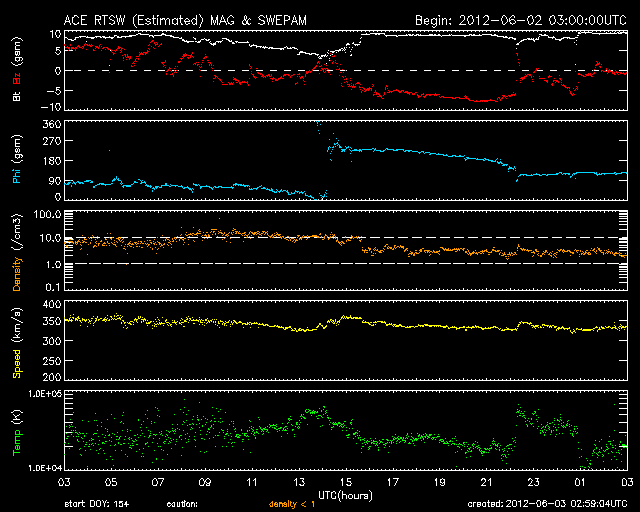Click the orange Density axis label
Image resolution: width=640 pixels, height=512 pixels.
[x=17, y=274]
